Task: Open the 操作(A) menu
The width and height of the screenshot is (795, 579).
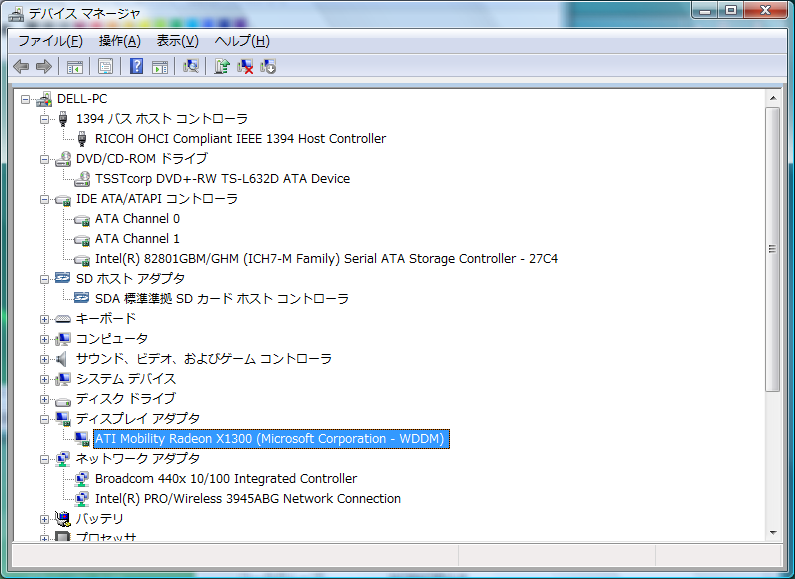Action: tap(119, 41)
